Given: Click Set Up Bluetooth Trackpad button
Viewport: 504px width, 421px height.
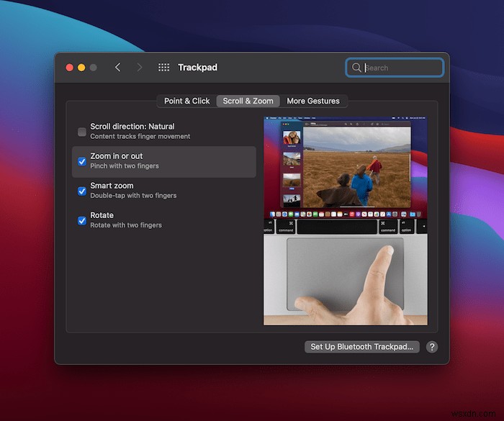Looking at the screenshot, I should point(362,347).
